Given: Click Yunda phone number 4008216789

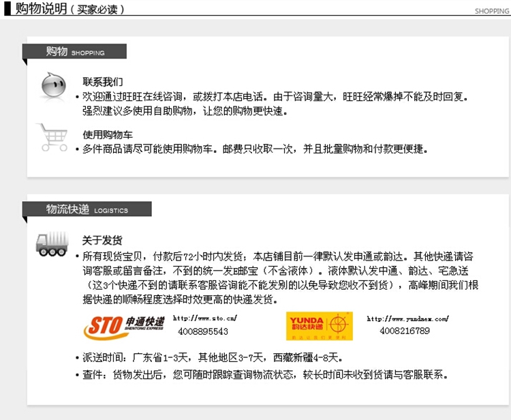Looking at the screenshot, I should 405,331.
